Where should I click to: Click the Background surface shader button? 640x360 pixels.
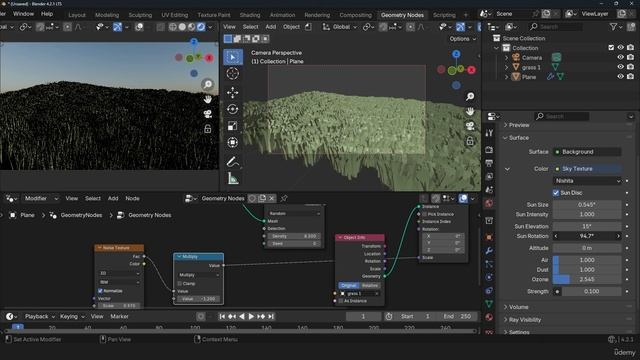[x=587, y=152]
